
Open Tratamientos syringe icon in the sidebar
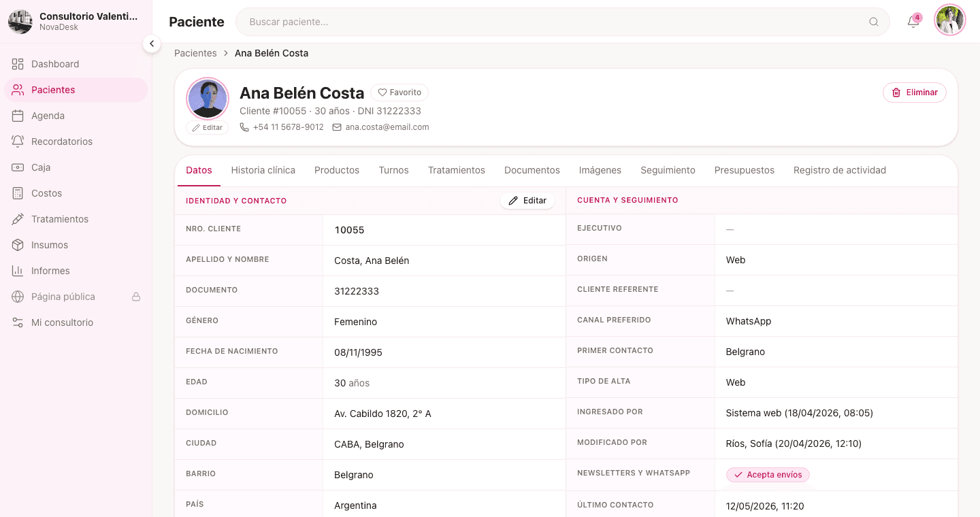pos(18,219)
